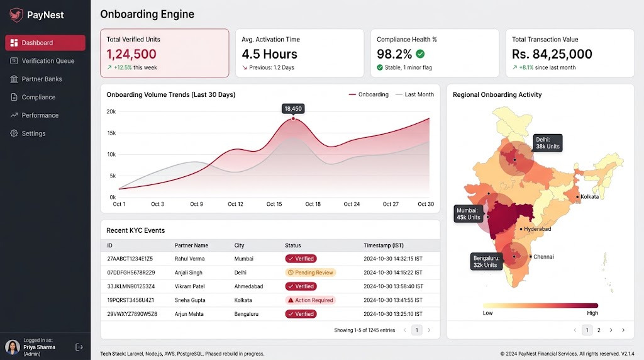Jump to last regional map page
644x360 pixels.
623,330
